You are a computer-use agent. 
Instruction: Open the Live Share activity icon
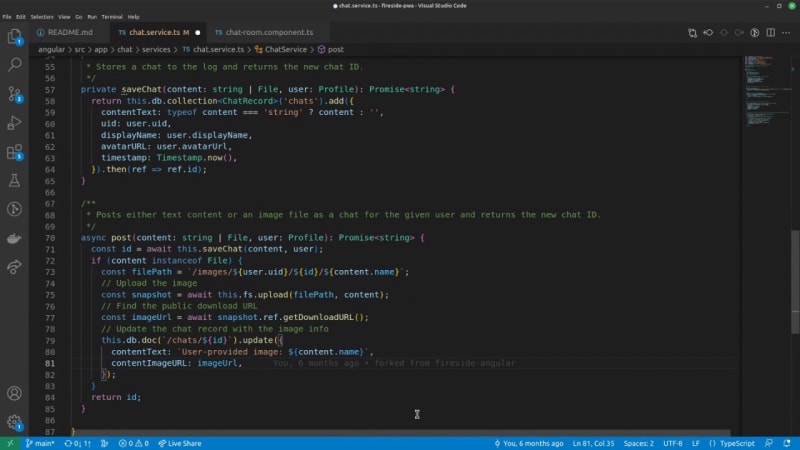14,267
